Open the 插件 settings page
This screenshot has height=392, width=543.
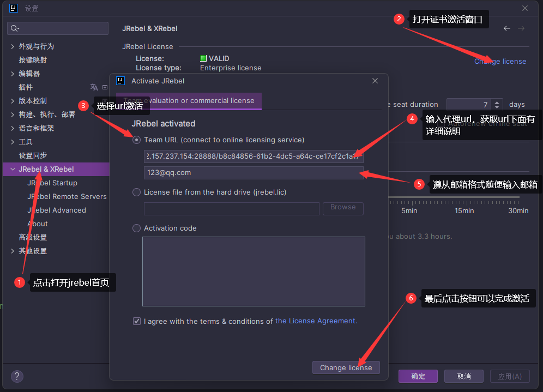coord(26,87)
